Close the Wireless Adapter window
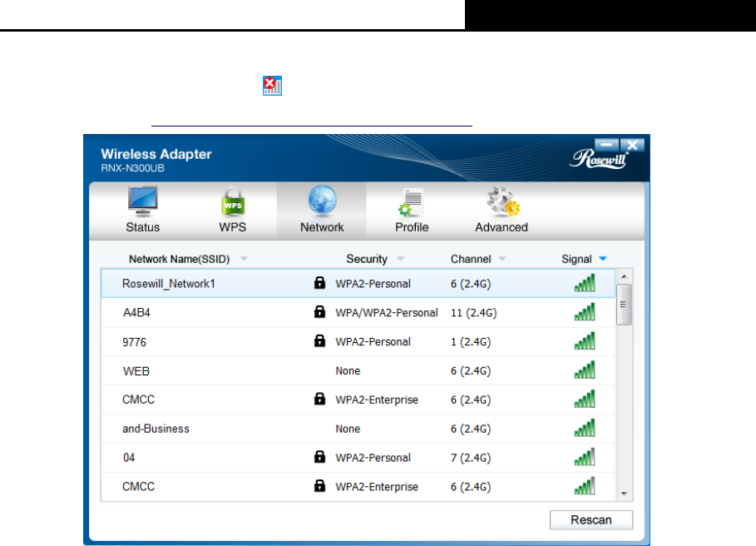Viewport: 756px width, 546px height. point(632,145)
